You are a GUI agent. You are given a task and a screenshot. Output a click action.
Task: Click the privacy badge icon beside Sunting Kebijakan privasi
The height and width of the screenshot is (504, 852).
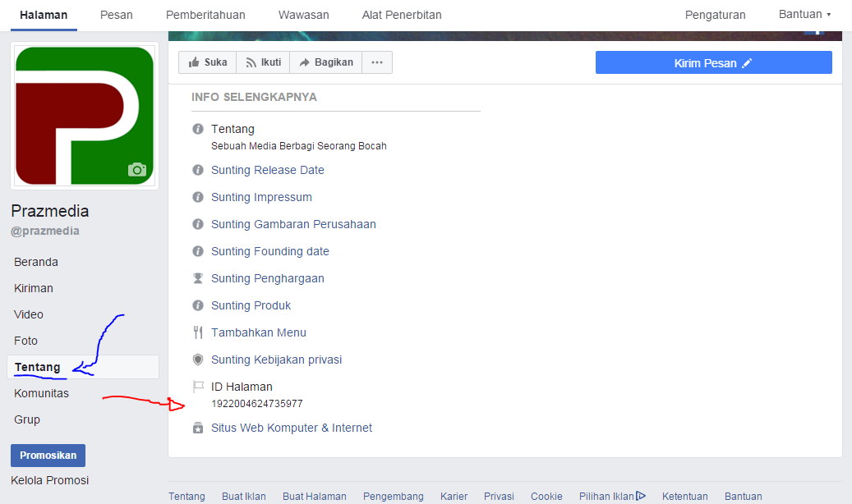(x=197, y=360)
